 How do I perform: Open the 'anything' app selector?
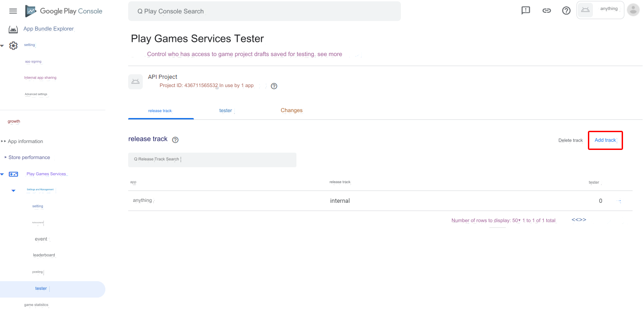coord(600,10)
